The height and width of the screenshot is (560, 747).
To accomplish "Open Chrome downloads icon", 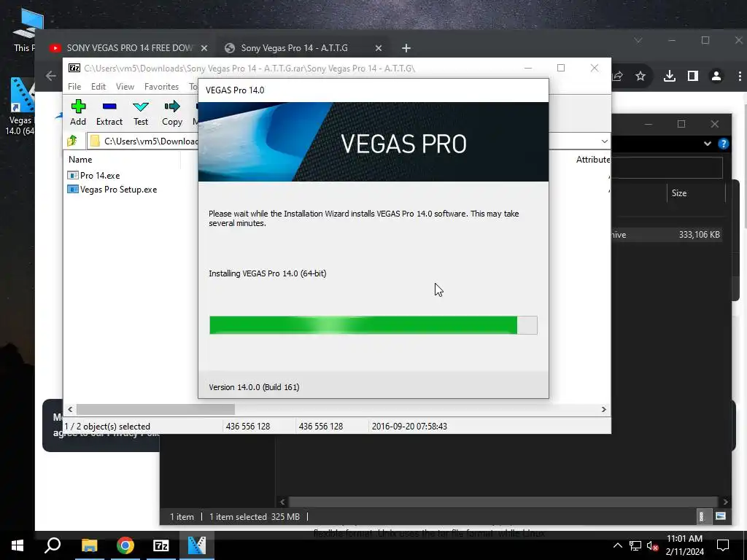I will click(x=670, y=76).
